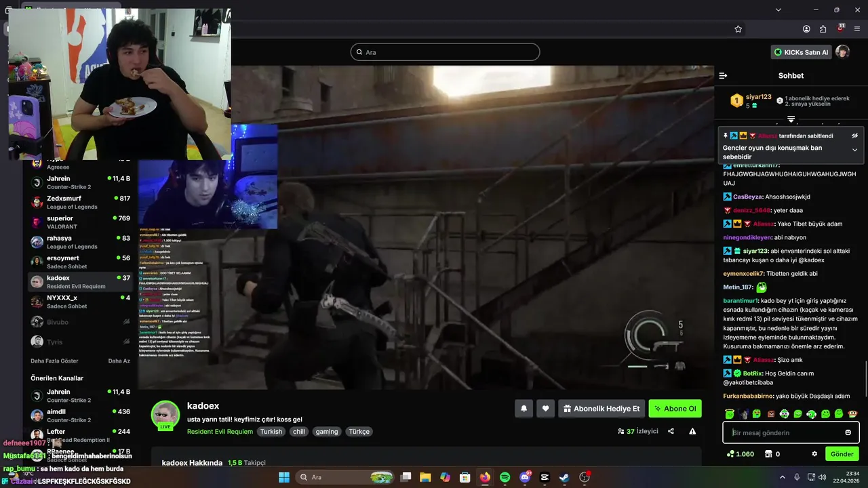Share the stream using the share icon
The height and width of the screenshot is (488, 868).
(x=671, y=431)
